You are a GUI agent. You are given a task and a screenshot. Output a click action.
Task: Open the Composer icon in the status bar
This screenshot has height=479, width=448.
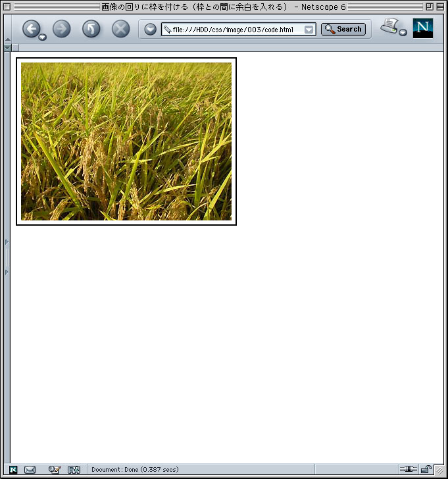point(55,470)
